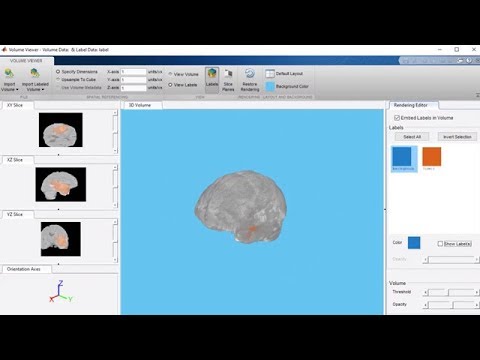Enable the Show Label(s) checkbox

pos(440,244)
